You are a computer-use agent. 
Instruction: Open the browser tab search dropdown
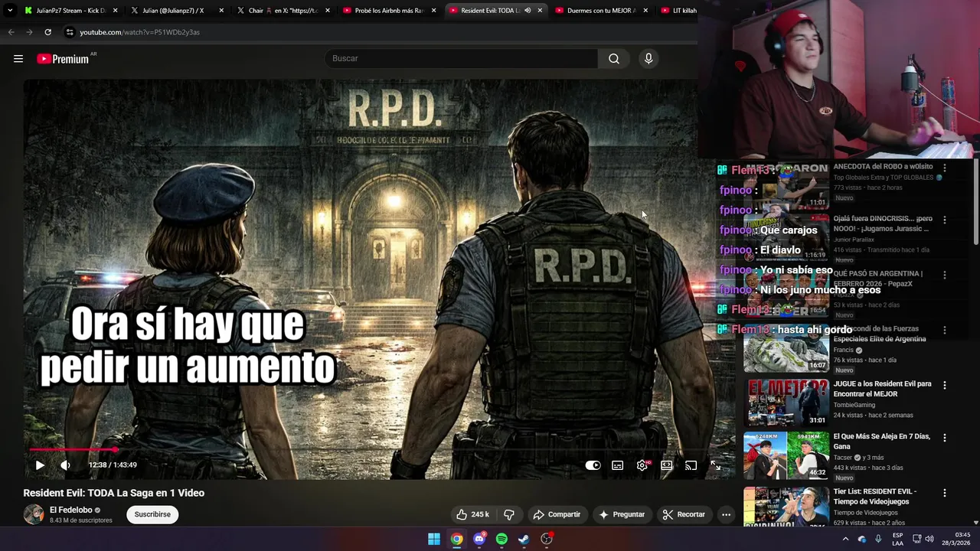coord(9,11)
